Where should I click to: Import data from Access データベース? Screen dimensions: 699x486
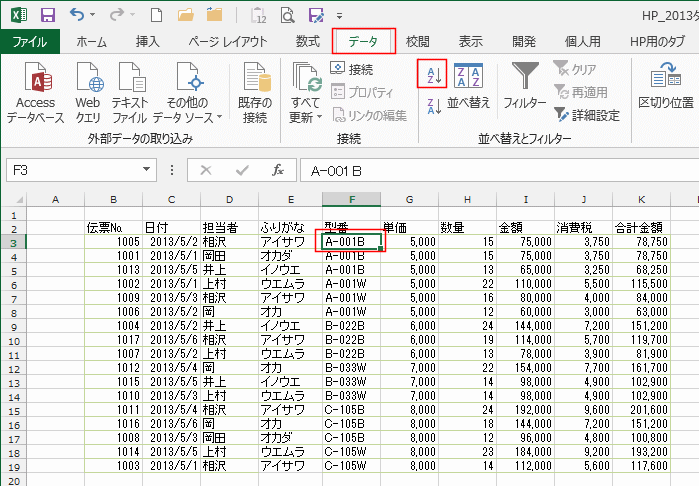[36, 91]
